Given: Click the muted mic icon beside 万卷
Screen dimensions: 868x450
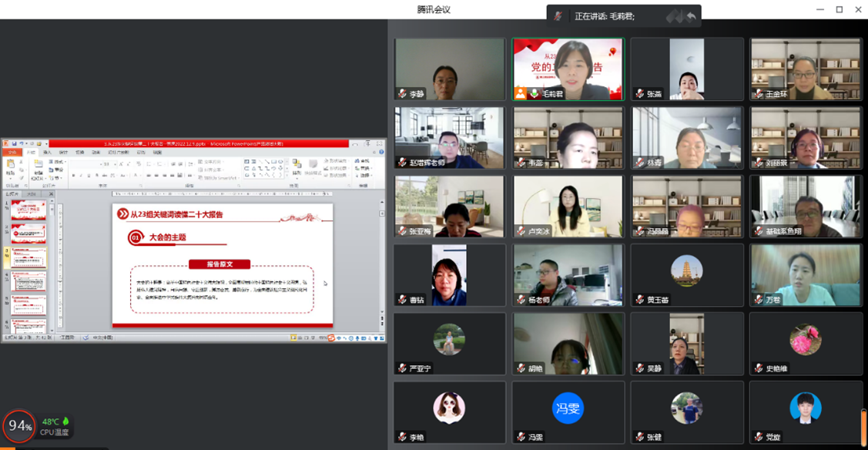Looking at the screenshot, I should [758, 300].
